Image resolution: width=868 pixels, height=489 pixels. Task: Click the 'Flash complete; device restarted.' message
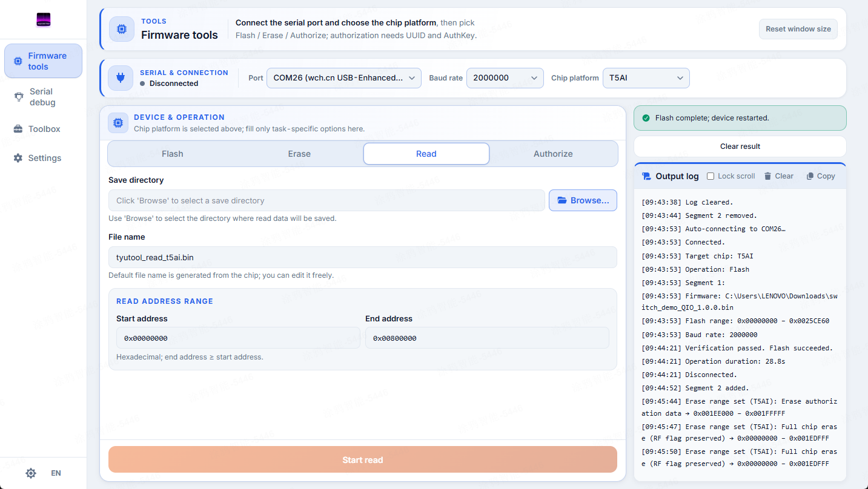712,118
